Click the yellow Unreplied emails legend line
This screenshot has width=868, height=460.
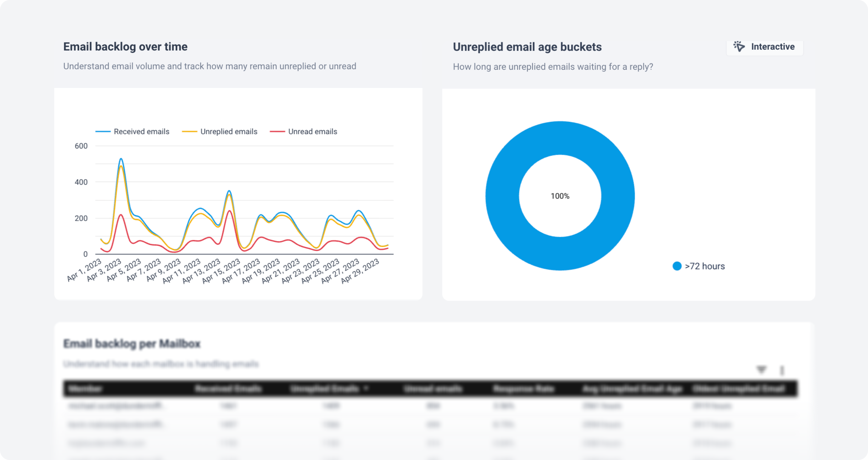[x=189, y=132]
